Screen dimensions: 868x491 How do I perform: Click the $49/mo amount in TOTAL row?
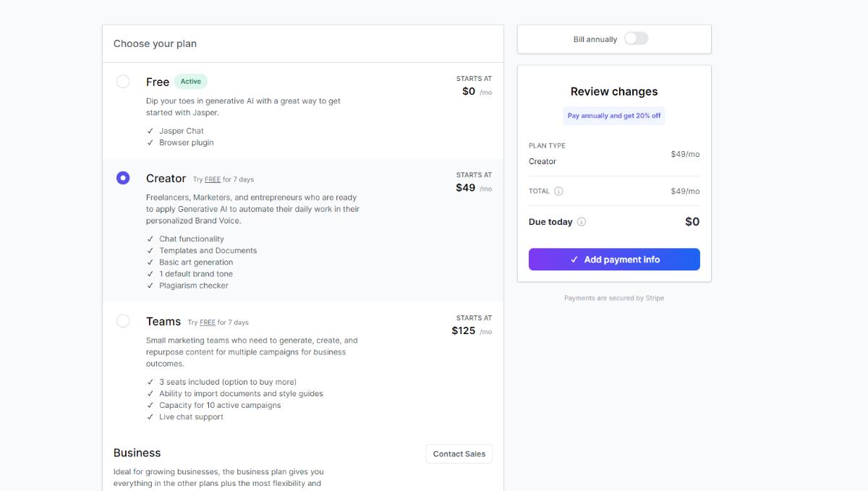point(685,192)
